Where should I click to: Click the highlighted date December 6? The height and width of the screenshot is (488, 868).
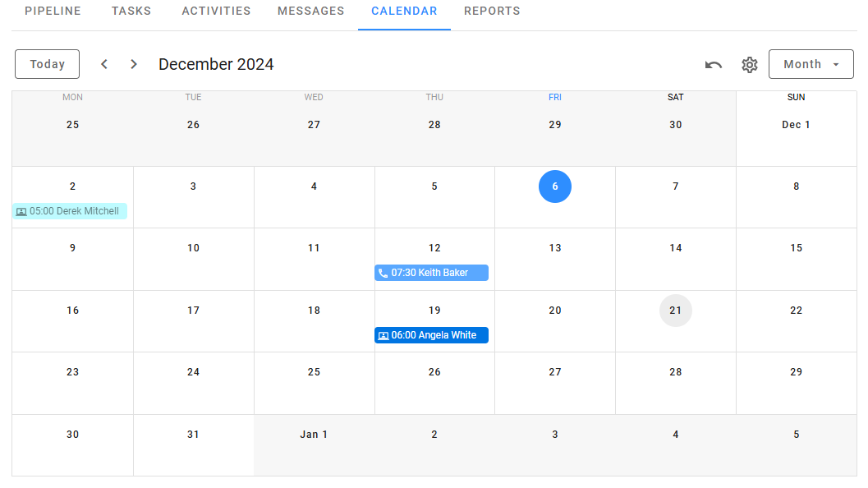click(555, 186)
